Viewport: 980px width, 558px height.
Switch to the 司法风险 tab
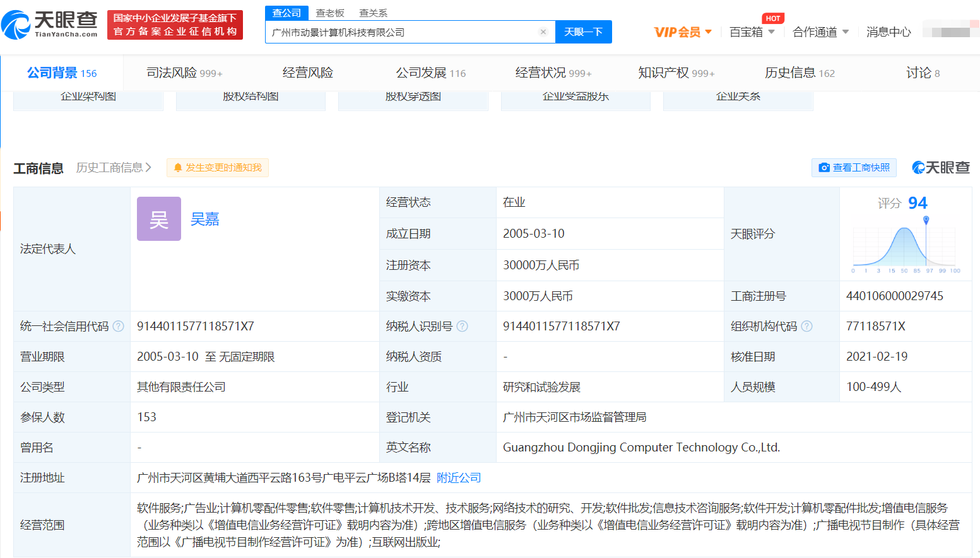click(x=184, y=73)
